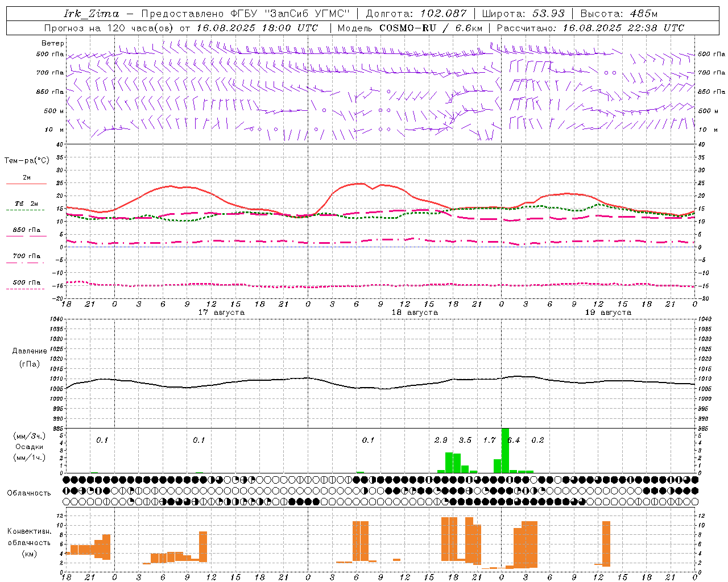The image size is (728, 582).
Task: Click the date label 19 августа
Action: pyautogui.click(x=608, y=313)
